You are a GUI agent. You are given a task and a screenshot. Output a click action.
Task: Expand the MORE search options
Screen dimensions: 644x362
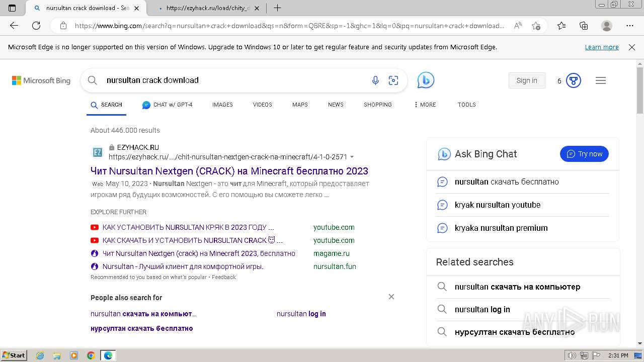point(425,105)
